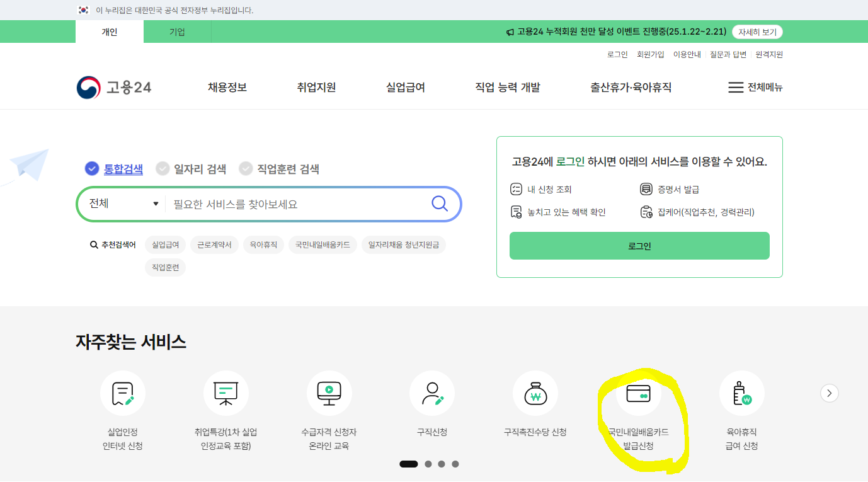Go to fourth carousel page dot
This screenshot has height=482, width=868.
coord(455,464)
